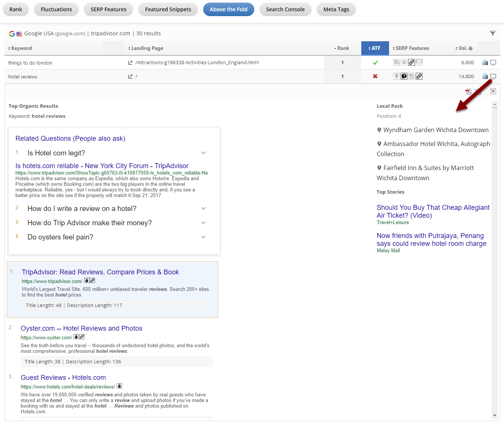Click the scrollbar down arrow in preview panel

click(x=495, y=415)
